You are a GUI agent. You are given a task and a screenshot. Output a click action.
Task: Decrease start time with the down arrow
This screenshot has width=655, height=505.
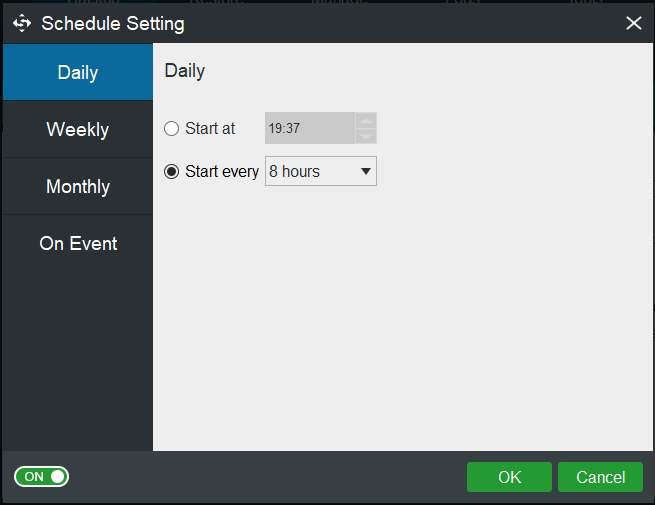366,136
